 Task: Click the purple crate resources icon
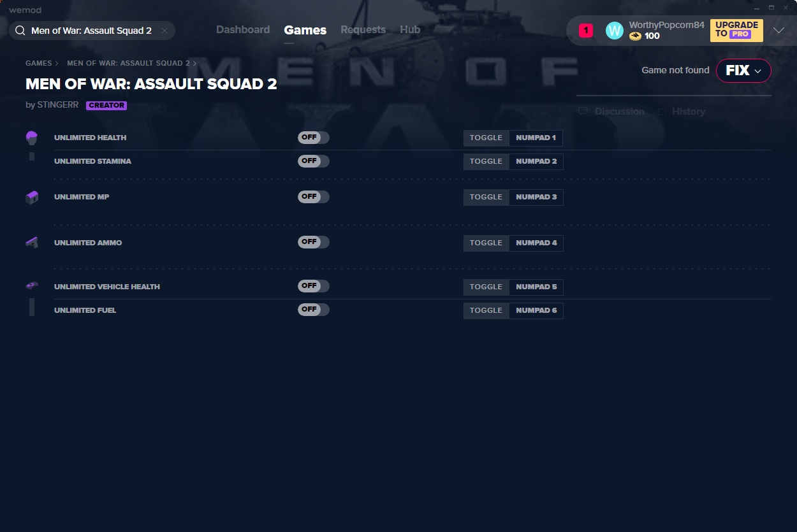(x=32, y=198)
